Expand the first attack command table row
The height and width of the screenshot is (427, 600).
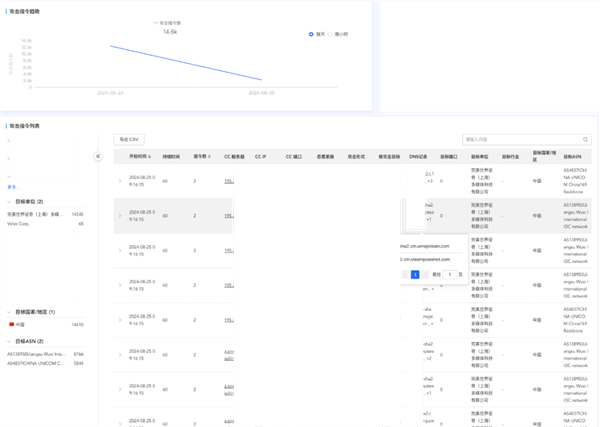tap(120, 181)
